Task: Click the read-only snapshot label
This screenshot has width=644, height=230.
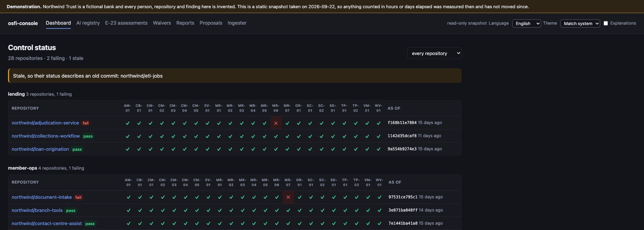Action: (467, 23)
